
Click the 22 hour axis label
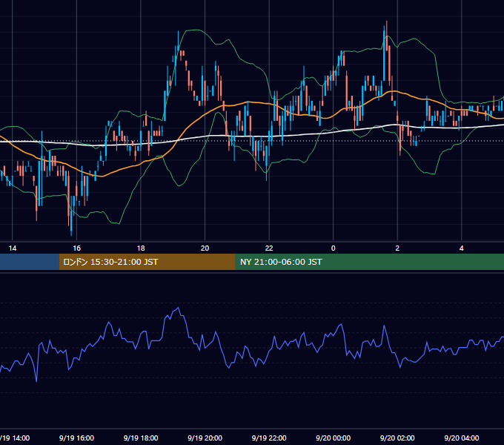coord(269,248)
